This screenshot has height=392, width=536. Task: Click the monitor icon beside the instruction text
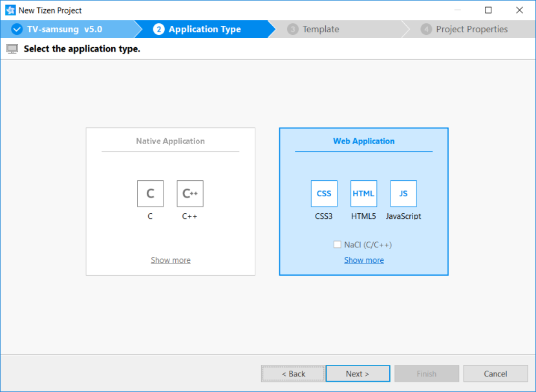coord(12,48)
